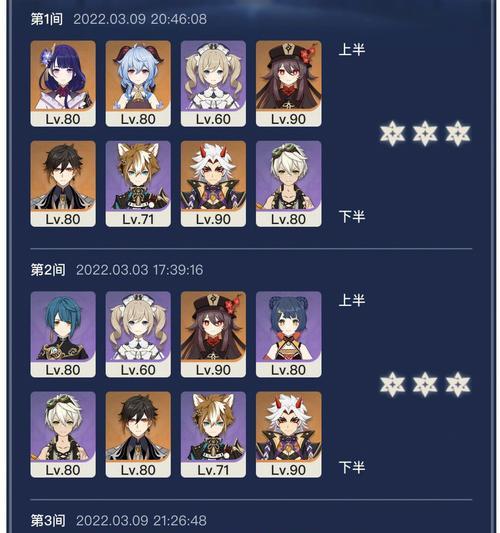Click Xiangling Lv.80 portrait in chamber 2
Screen dimensions: 500x533
pos(288,334)
